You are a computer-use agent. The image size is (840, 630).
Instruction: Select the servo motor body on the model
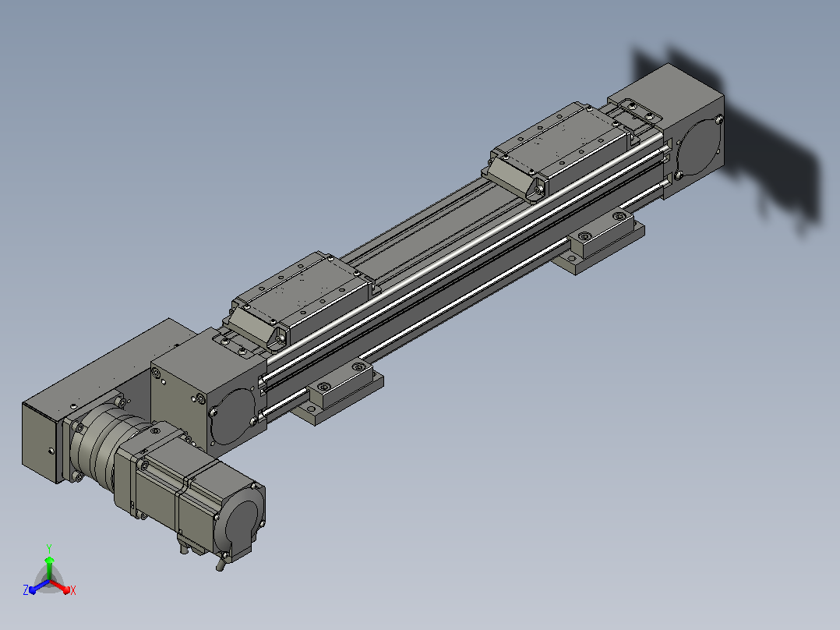point(198,501)
